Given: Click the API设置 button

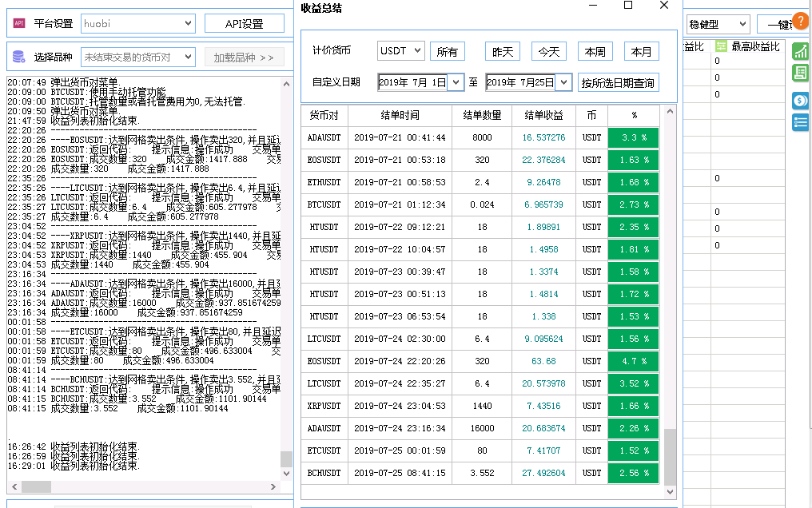Looking at the screenshot, I should (245, 24).
